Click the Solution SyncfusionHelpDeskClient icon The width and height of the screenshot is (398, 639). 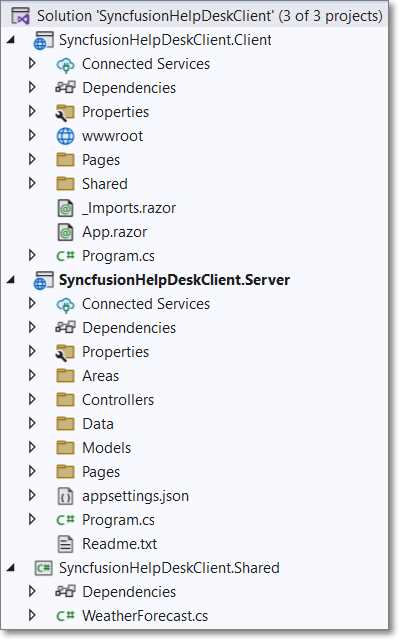20,16
